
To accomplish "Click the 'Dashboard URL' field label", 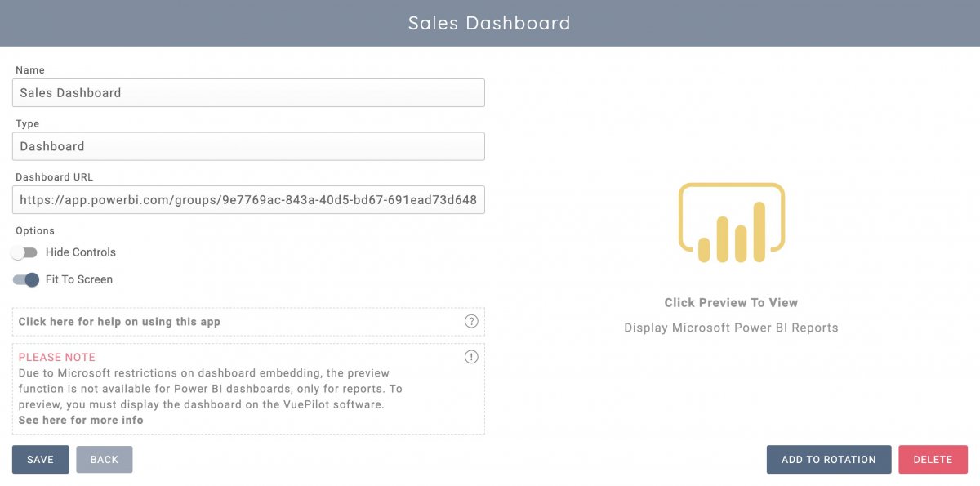I will pos(55,176).
